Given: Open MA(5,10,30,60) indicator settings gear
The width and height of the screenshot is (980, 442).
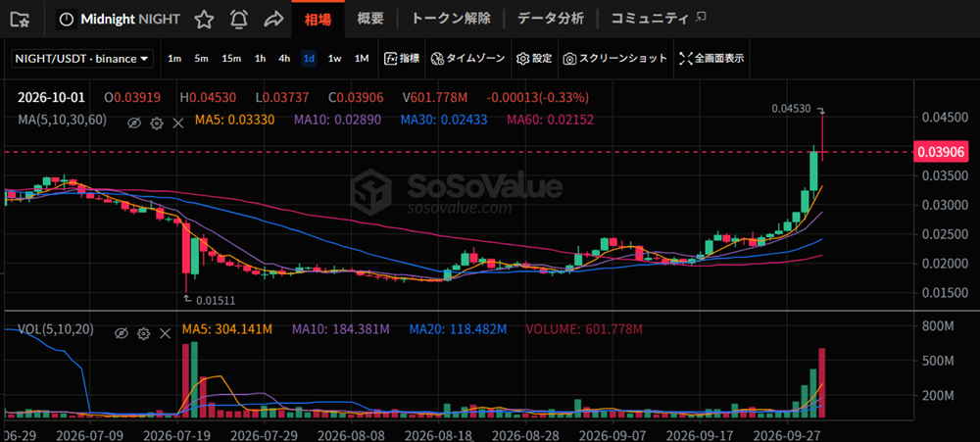Looking at the screenshot, I should 156,123.
